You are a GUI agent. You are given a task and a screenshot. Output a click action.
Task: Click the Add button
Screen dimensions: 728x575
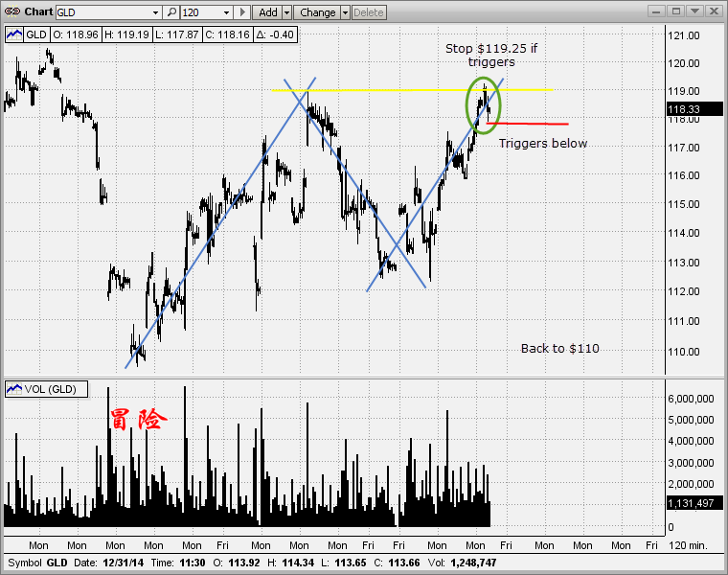point(267,12)
